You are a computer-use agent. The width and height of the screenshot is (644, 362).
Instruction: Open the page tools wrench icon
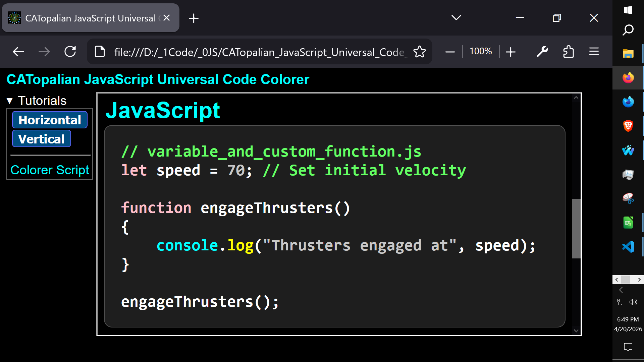click(542, 52)
